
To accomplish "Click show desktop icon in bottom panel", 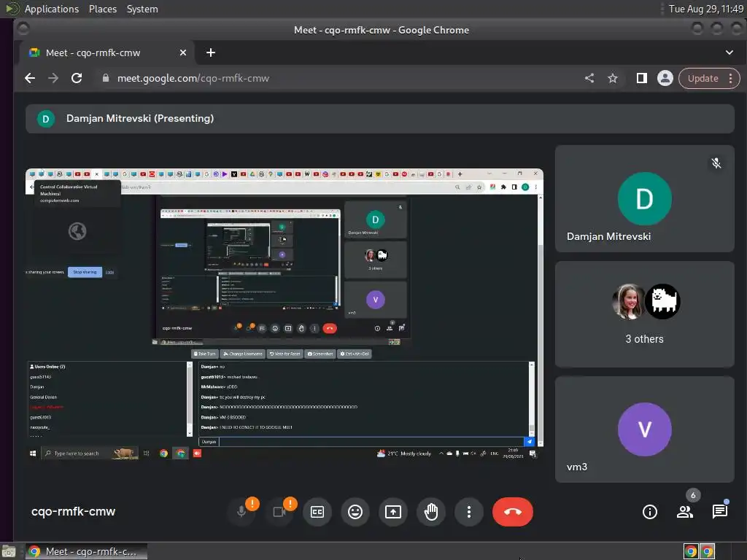I will point(9,552).
